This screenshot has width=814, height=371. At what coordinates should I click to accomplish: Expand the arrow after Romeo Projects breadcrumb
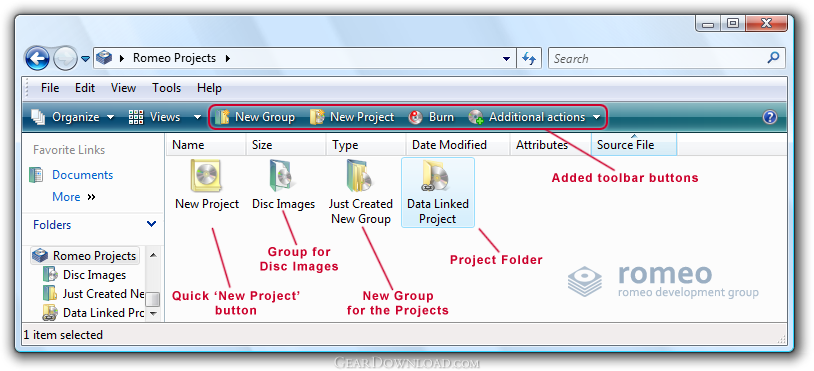click(227, 58)
